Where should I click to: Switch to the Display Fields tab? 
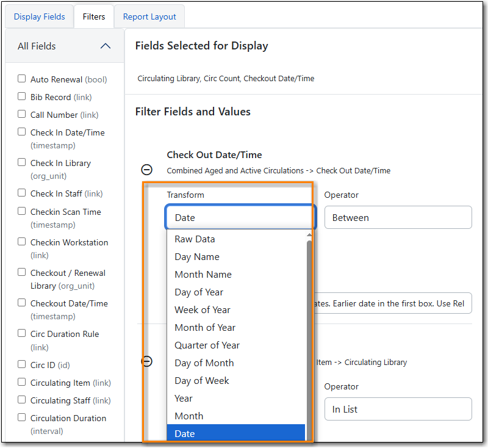[39, 16]
